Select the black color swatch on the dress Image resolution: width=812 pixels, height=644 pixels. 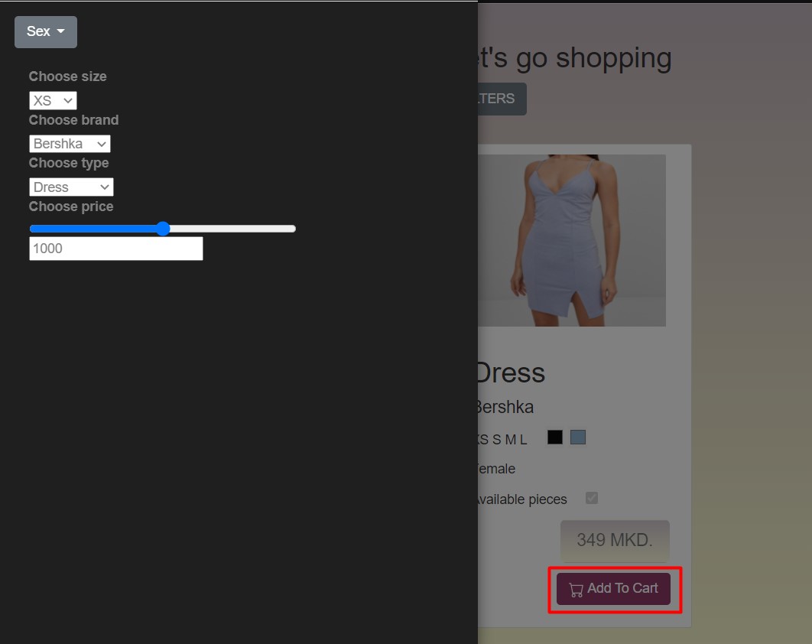(555, 437)
